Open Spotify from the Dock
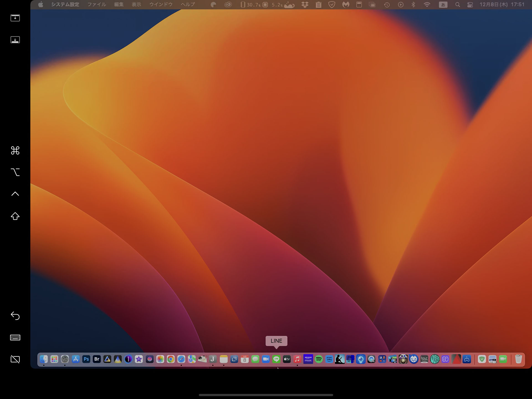The height and width of the screenshot is (399, 532). [318, 359]
